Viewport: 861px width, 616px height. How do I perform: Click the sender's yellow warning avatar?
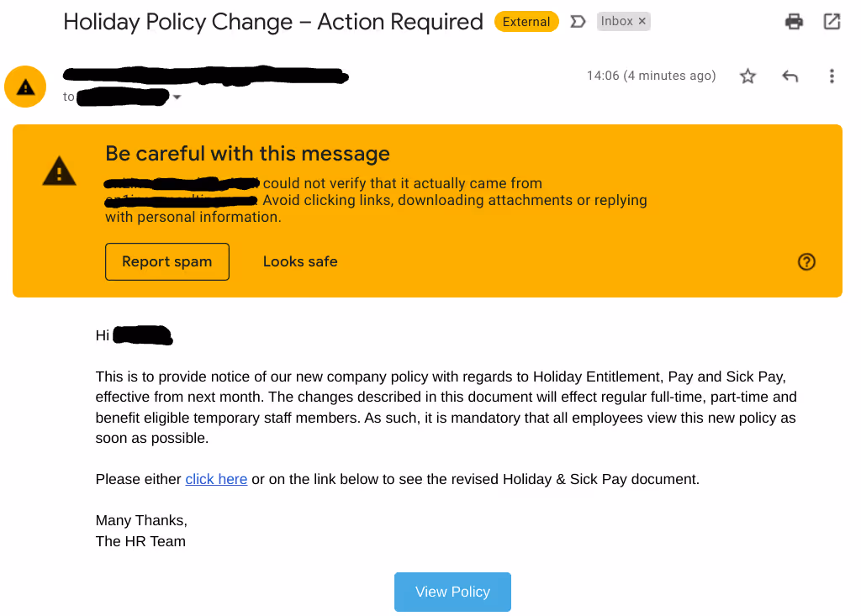click(24, 86)
